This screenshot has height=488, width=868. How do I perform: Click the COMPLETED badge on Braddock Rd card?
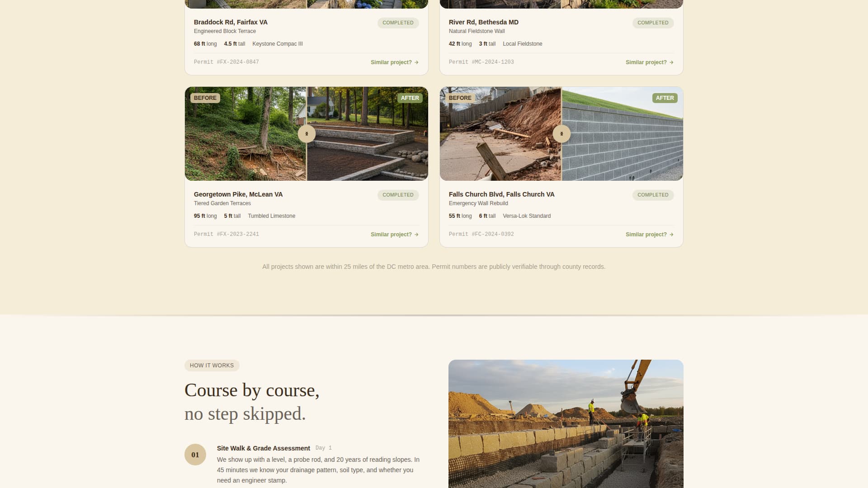click(398, 23)
